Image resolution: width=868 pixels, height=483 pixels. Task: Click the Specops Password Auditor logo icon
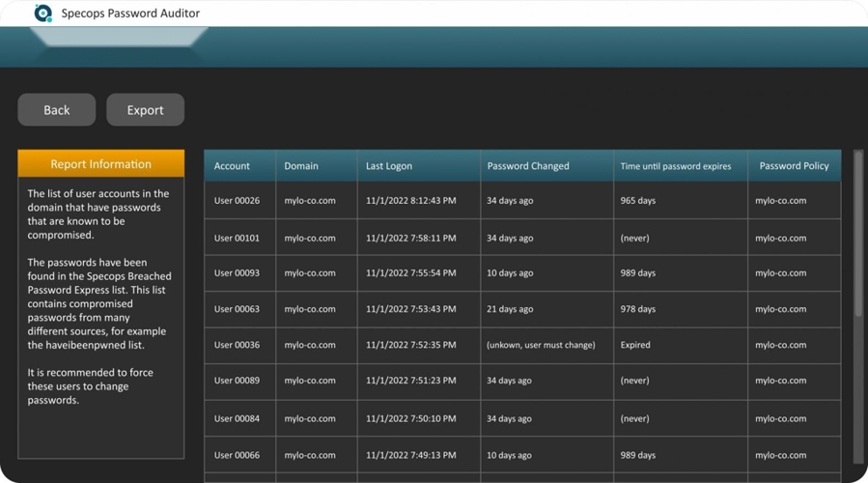coord(42,14)
